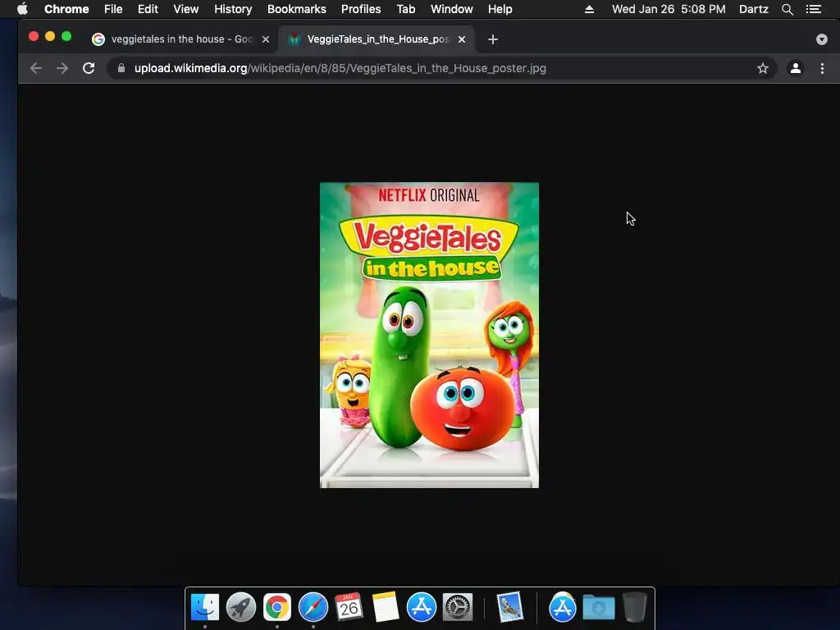Open the Window menu

point(452,9)
